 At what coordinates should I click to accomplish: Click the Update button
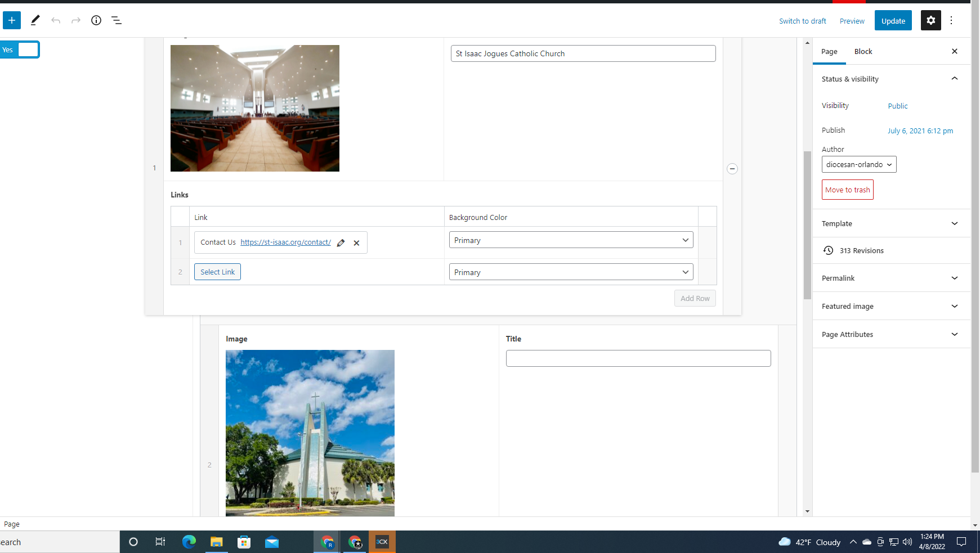(893, 21)
